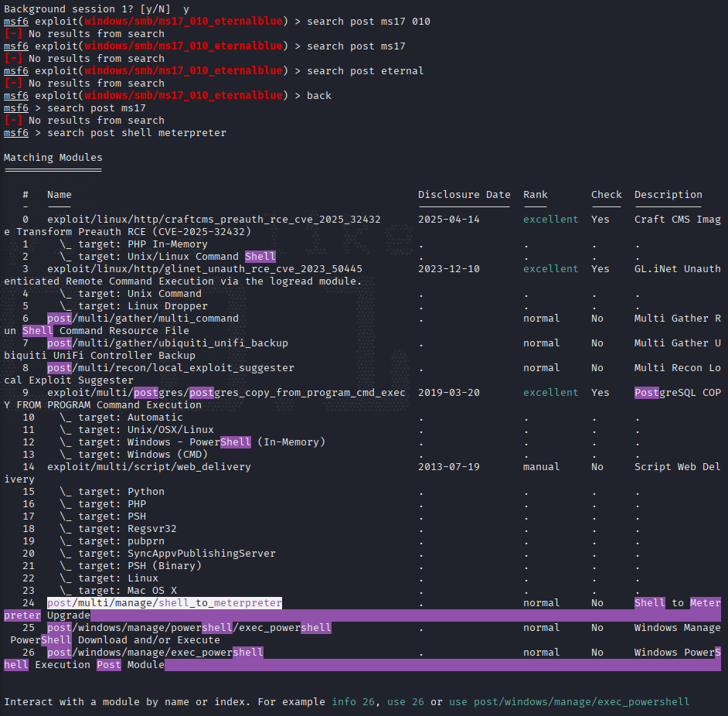Click 'post/multi/gather/multi_command' module path
The width and height of the screenshot is (728, 716).
point(143,319)
